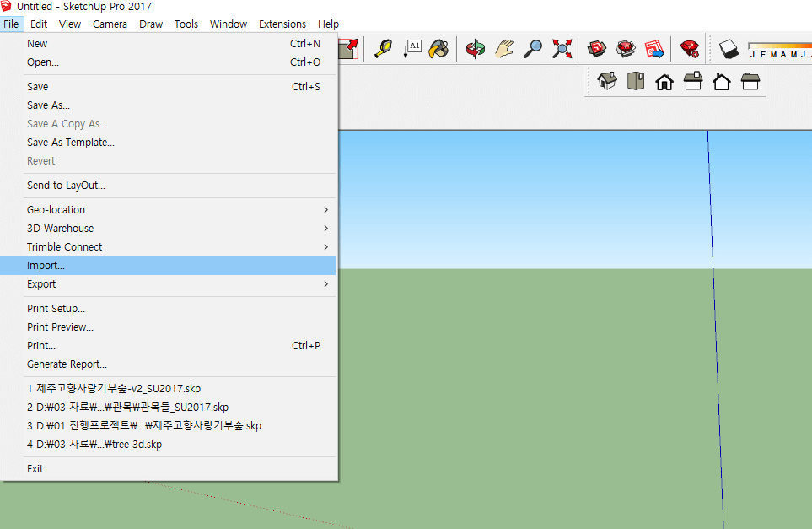Open recent file 제주고향사랑기부숲-v2_SU2017.skp

tap(168, 389)
